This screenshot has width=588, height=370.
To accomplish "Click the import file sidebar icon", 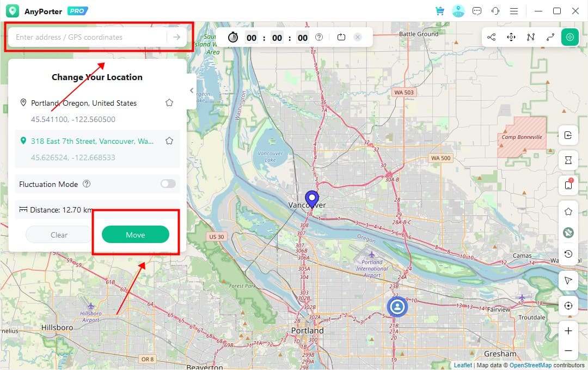I will (568, 135).
